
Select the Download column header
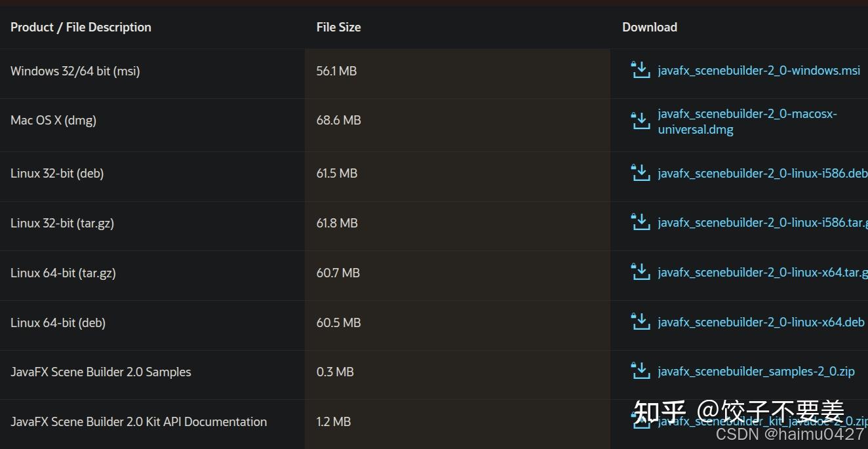pos(649,27)
